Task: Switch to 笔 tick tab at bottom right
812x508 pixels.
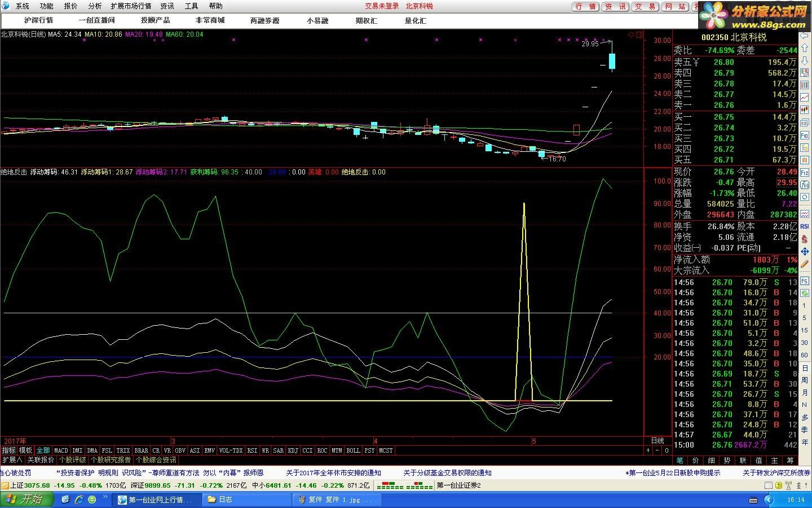Action: coord(680,461)
